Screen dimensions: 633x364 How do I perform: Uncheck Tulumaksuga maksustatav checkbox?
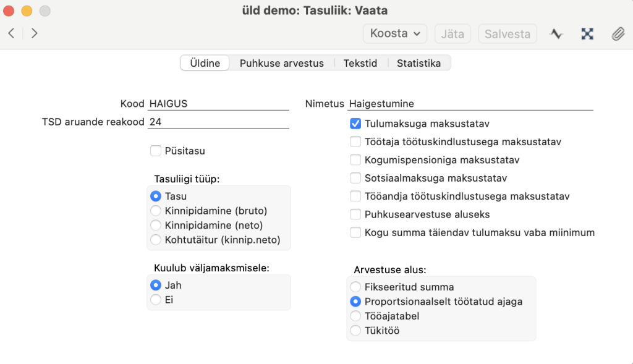[355, 124]
